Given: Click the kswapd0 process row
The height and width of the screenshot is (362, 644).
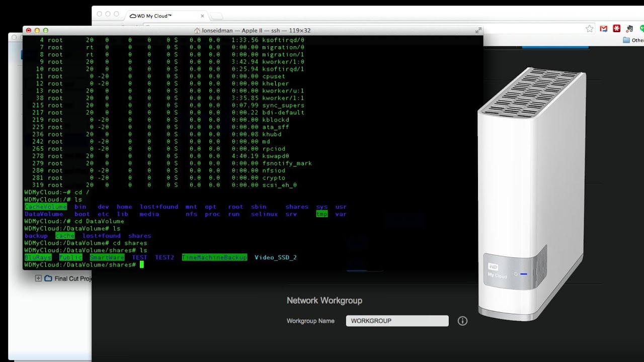Looking at the screenshot, I should tap(164, 156).
